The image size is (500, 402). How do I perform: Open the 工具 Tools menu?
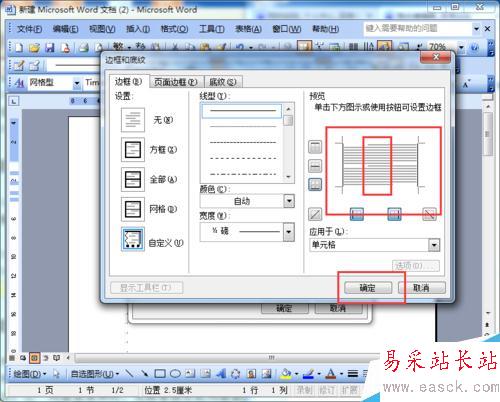click(212, 29)
